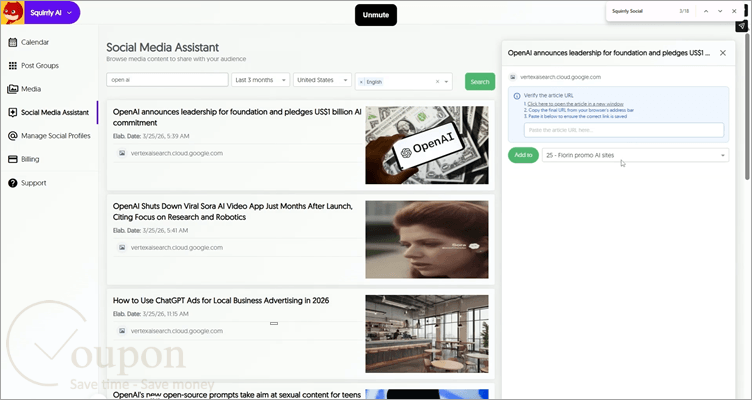
Task: Clear the language selection with the x
Action: click(437, 82)
